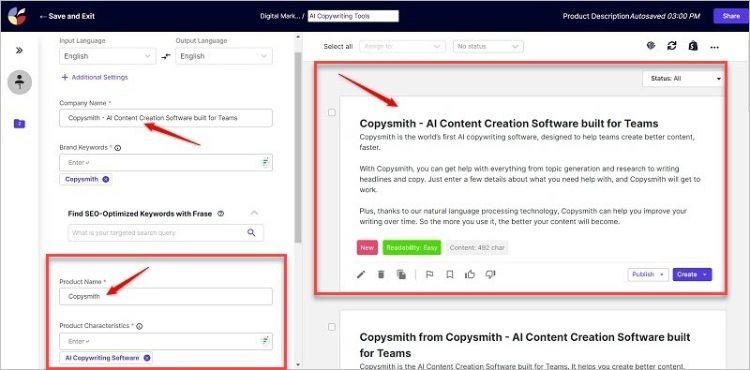Click the project name field AI Copywriting Tools
750x370 pixels.
(x=353, y=16)
